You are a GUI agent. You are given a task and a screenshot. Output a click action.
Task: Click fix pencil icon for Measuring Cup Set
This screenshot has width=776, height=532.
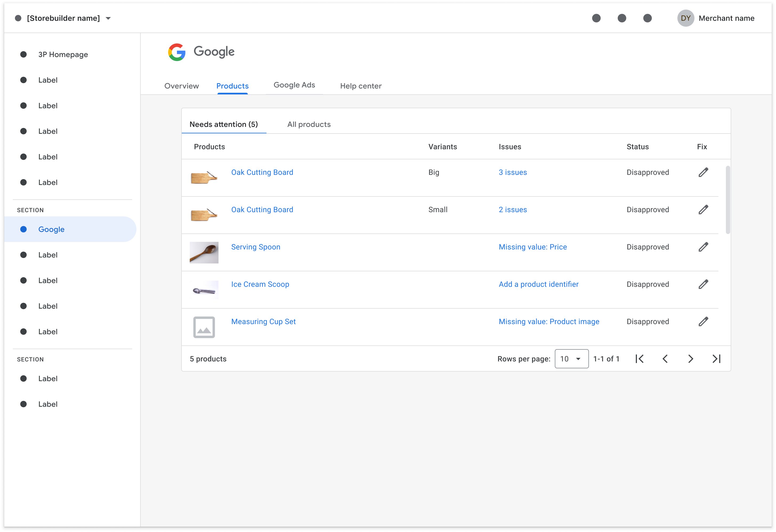tap(703, 322)
